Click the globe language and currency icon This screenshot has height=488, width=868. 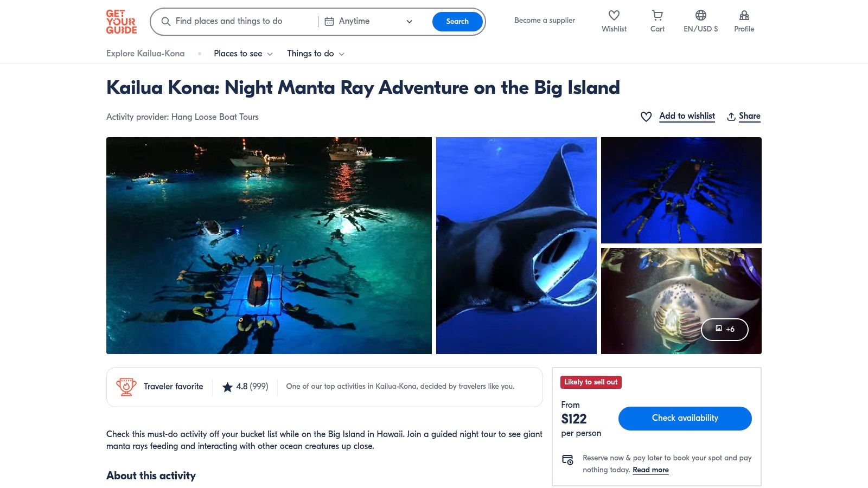700,16
